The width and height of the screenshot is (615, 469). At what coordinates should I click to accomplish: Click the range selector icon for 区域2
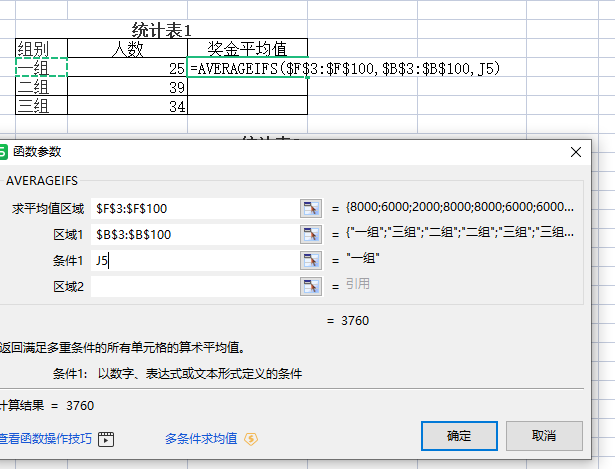311,287
